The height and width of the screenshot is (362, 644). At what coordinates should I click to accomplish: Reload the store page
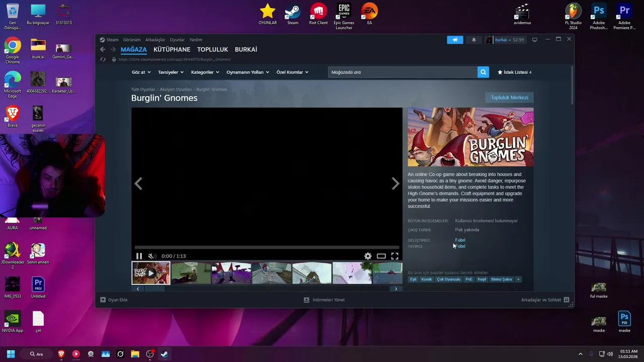103,59
